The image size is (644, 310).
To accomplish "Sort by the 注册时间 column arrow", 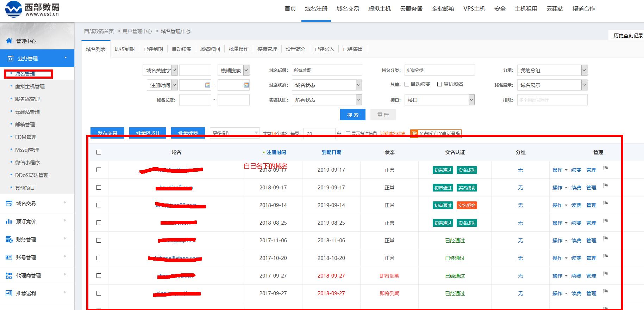I will tap(264, 153).
